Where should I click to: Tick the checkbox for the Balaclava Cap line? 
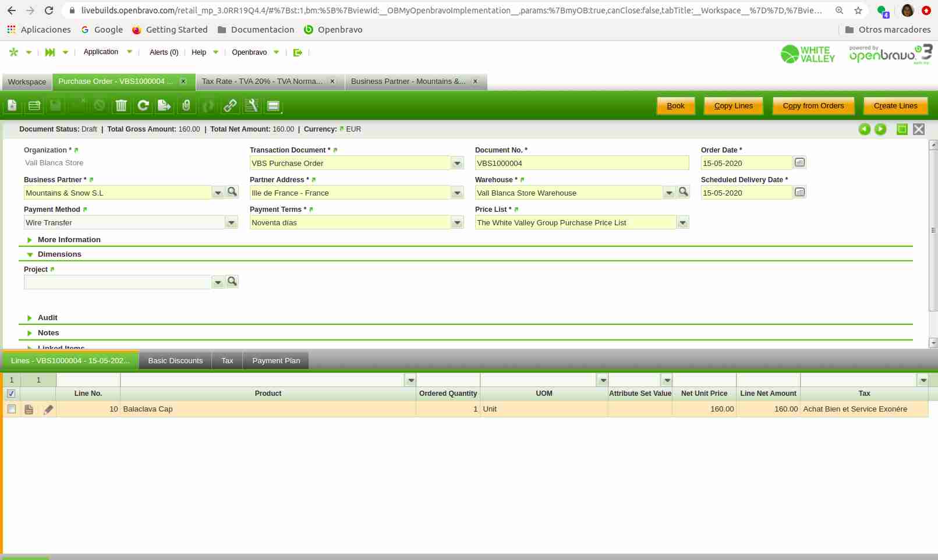coord(11,409)
